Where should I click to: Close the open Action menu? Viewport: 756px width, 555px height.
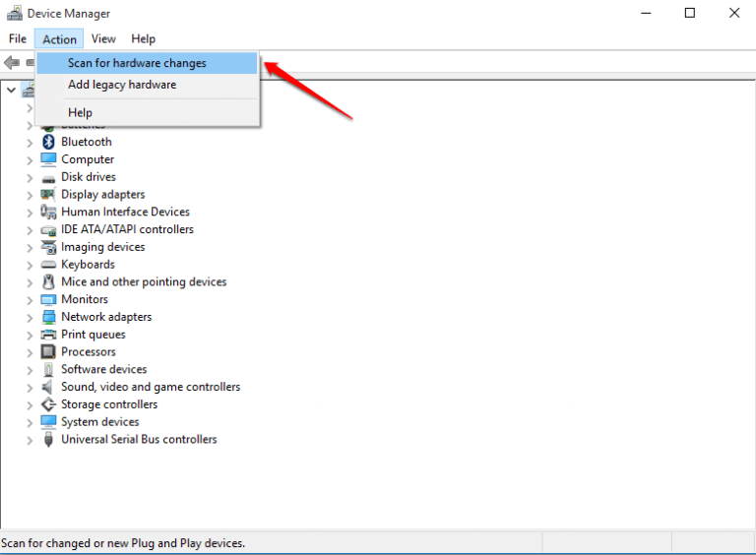(x=59, y=39)
